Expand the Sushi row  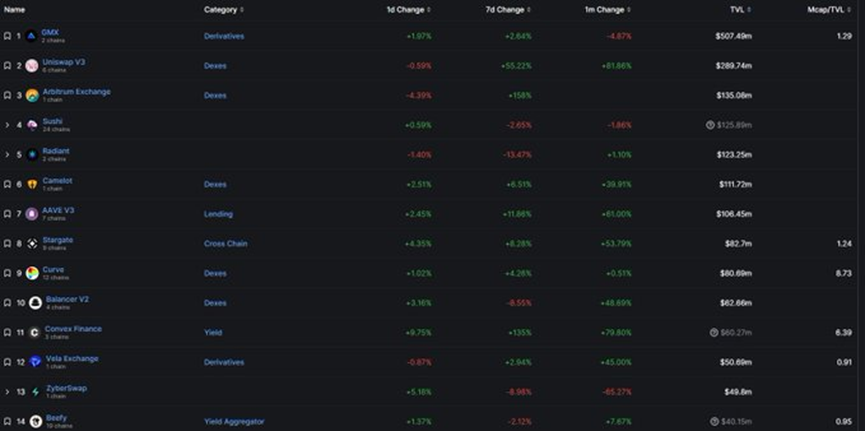coord(7,125)
